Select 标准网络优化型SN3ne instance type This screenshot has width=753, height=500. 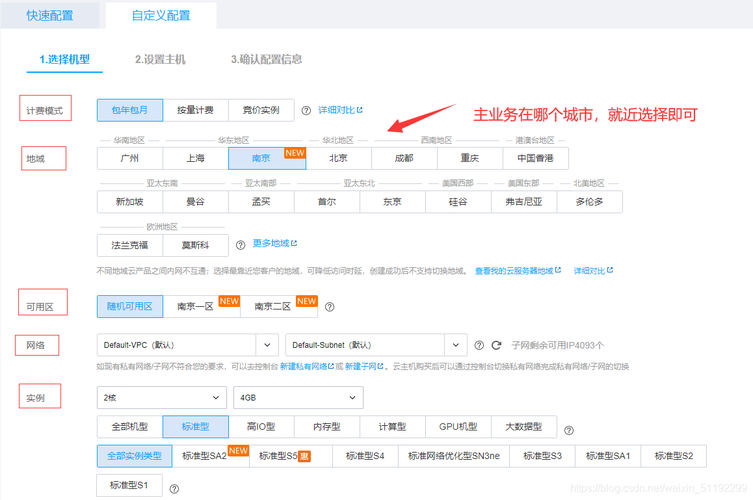coord(454,456)
